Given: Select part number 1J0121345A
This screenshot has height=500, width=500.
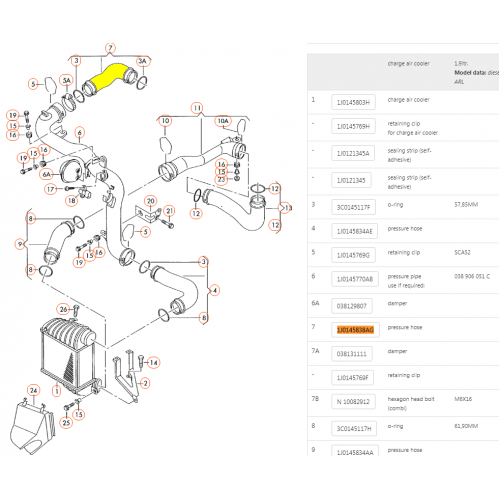Looking at the screenshot, I should (353, 153).
